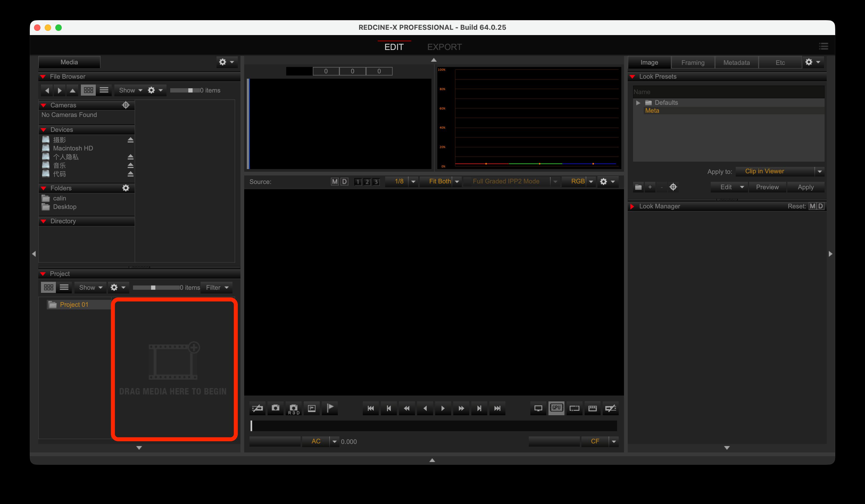
Task: Open the AC timecode dropdown
Action: (334, 441)
